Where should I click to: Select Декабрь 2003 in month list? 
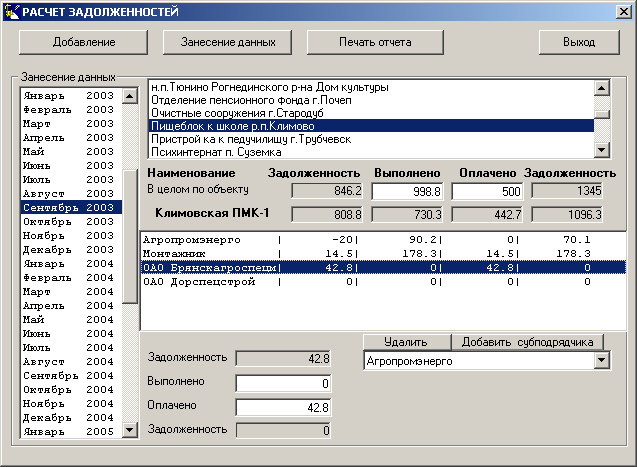[x=72, y=250]
